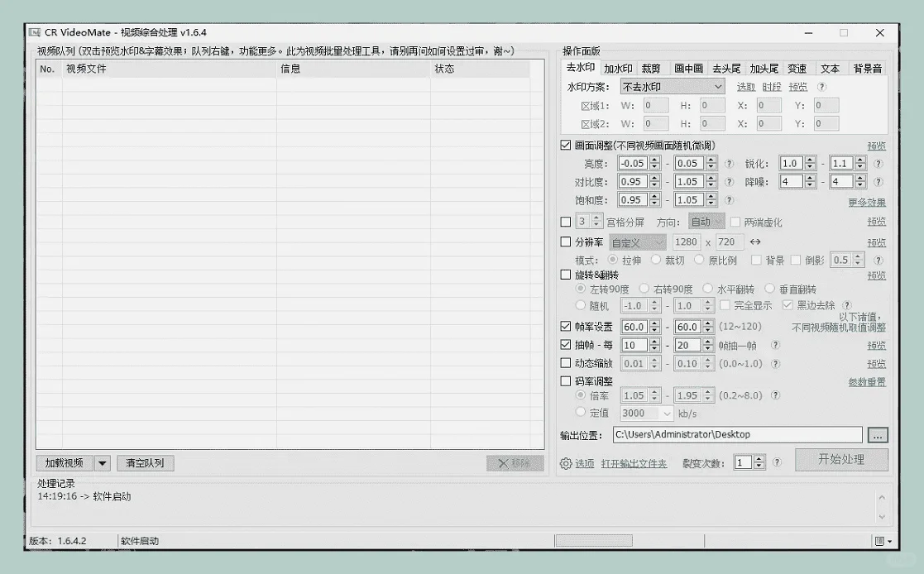Click the help icon beside 倒影 value
This screenshot has height=574, width=924.
point(878,260)
